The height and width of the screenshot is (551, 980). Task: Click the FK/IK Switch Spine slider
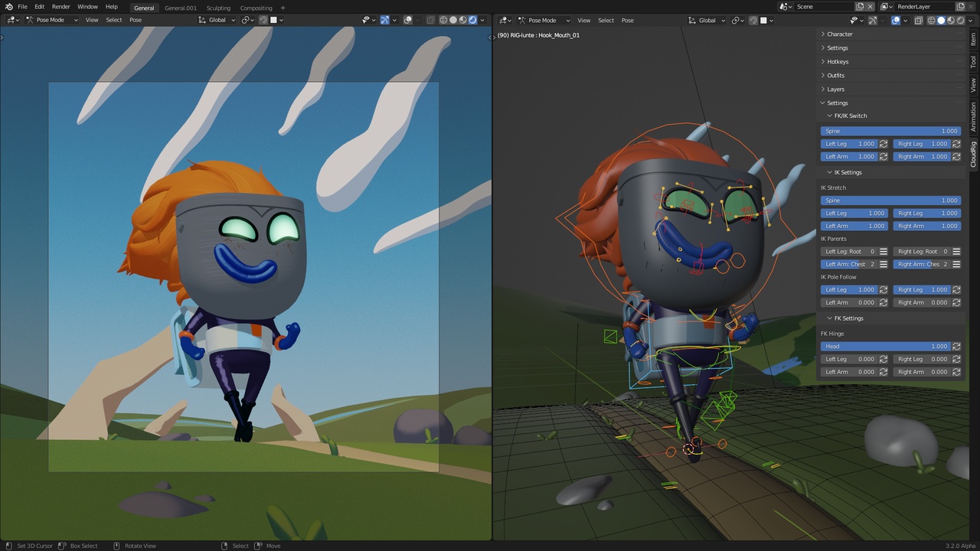click(x=890, y=131)
